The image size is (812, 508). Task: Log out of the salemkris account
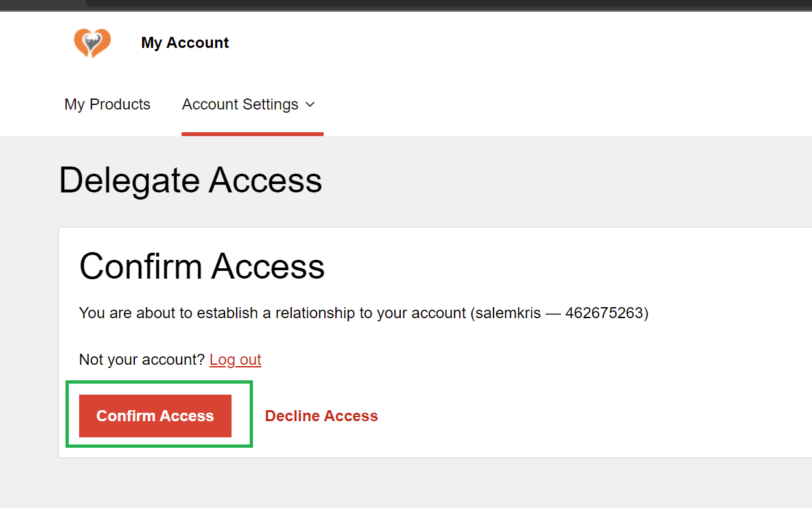tap(235, 359)
